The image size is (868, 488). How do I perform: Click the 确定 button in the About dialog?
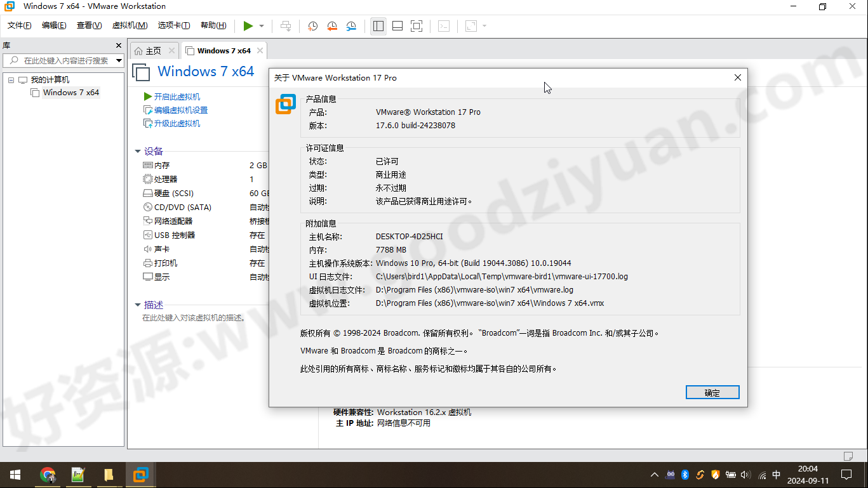[712, 392]
